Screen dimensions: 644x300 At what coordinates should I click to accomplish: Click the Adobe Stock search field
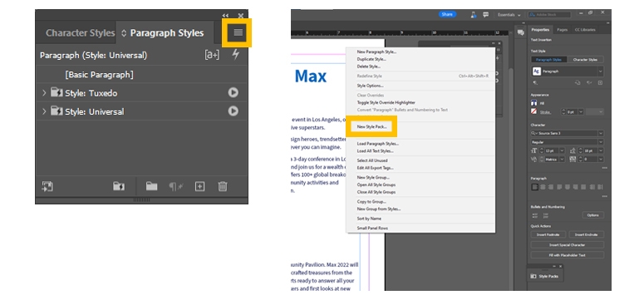(x=549, y=15)
